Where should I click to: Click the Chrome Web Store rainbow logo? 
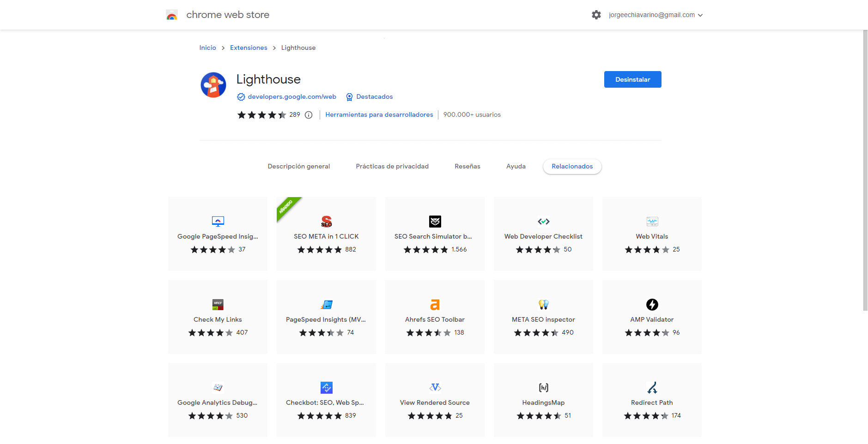coord(172,15)
